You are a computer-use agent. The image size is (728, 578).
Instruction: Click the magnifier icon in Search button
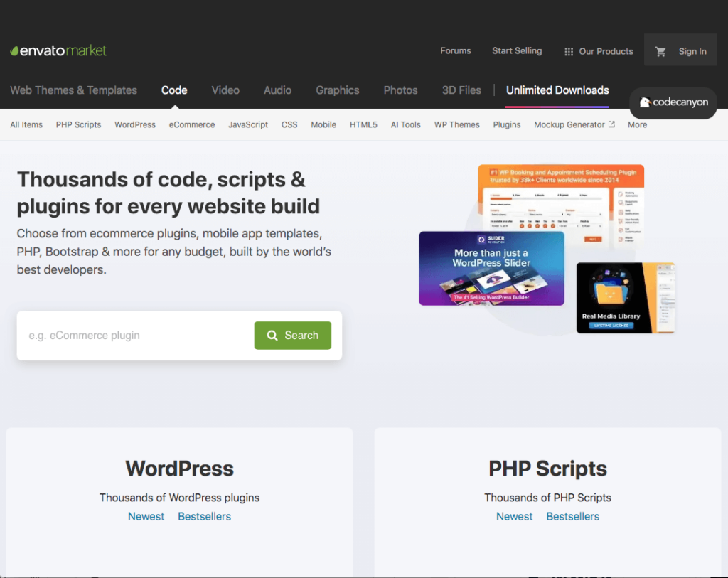tap(272, 335)
